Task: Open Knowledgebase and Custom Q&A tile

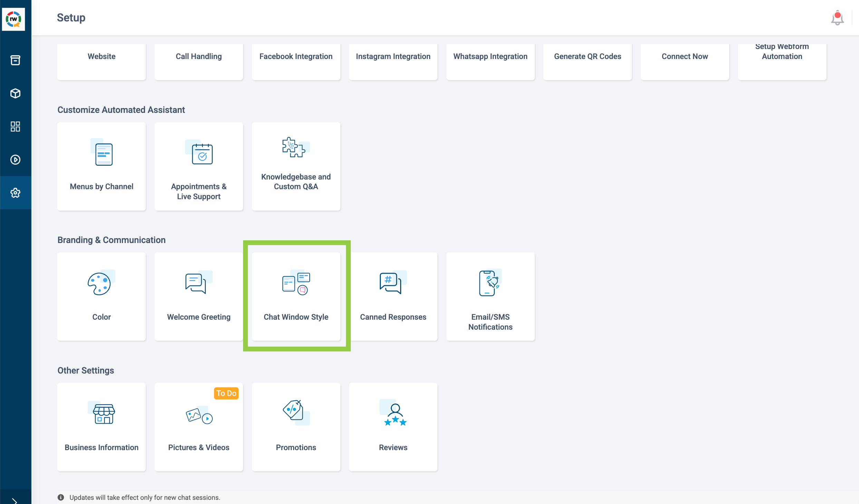Action: (x=296, y=166)
